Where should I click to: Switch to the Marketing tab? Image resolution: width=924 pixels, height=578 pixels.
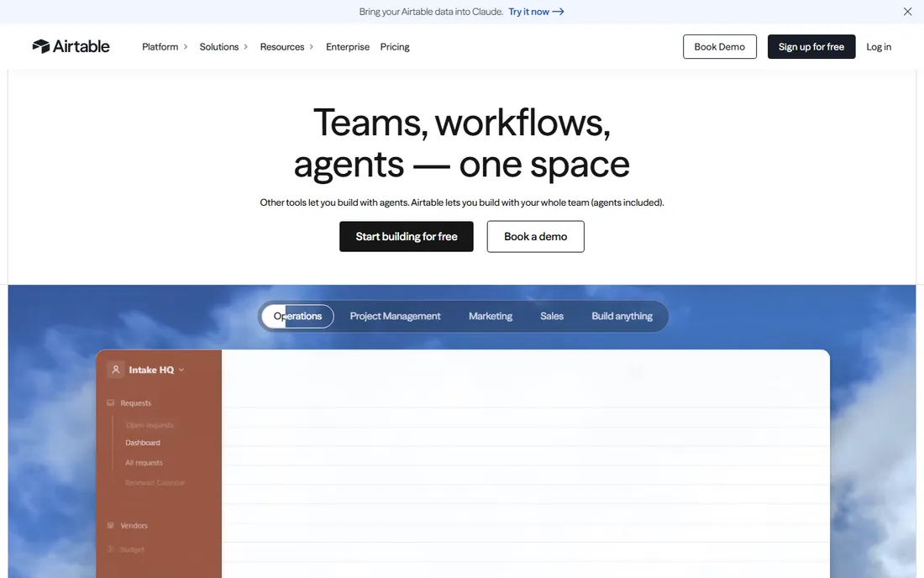coord(491,317)
